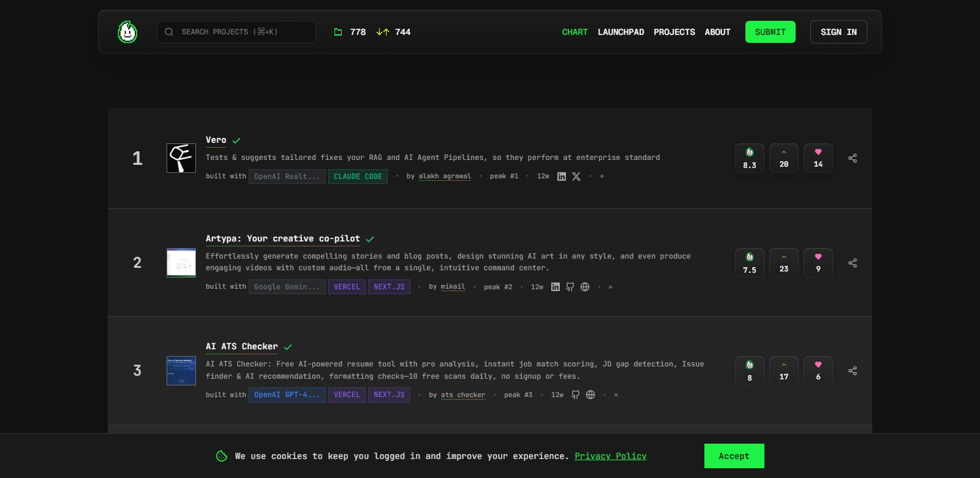Viewport: 980px width, 478px height.
Task: Like AI ATS Checker with the 6 heart
Action: coord(818,371)
